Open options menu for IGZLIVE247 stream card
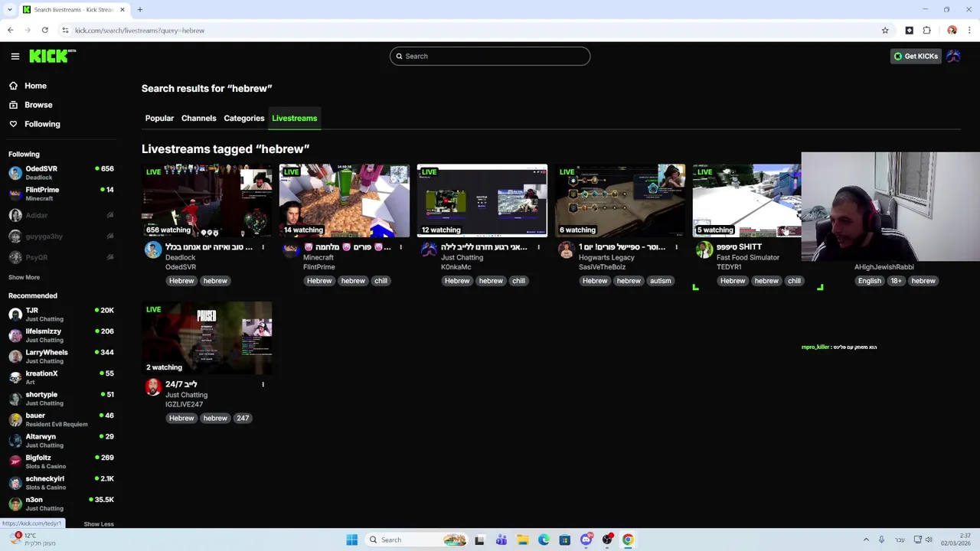This screenshot has height=551, width=980. [263, 384]
